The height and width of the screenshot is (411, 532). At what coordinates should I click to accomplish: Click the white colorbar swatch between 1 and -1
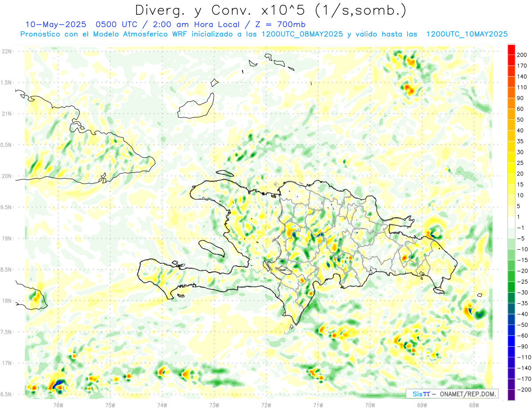tap(511, 222)
